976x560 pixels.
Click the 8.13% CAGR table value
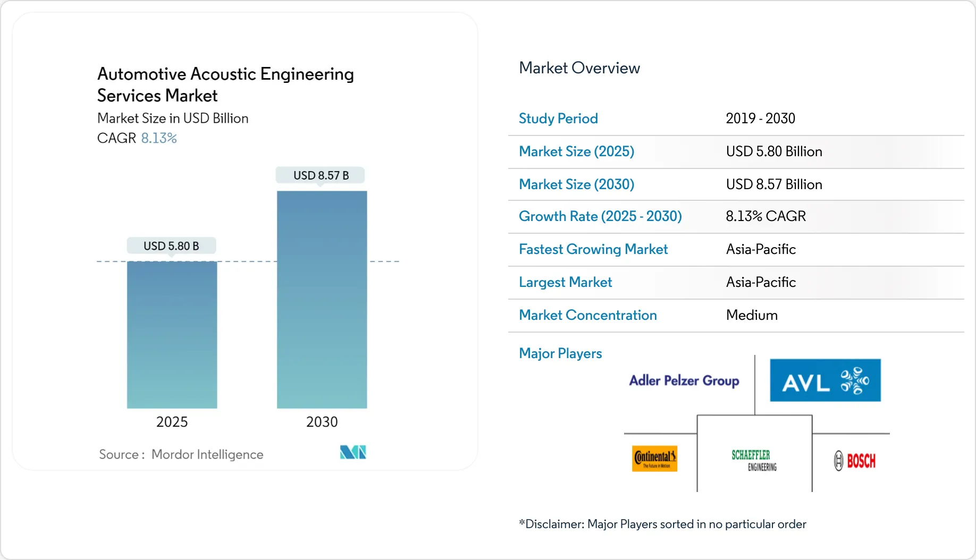click(766, 216)
